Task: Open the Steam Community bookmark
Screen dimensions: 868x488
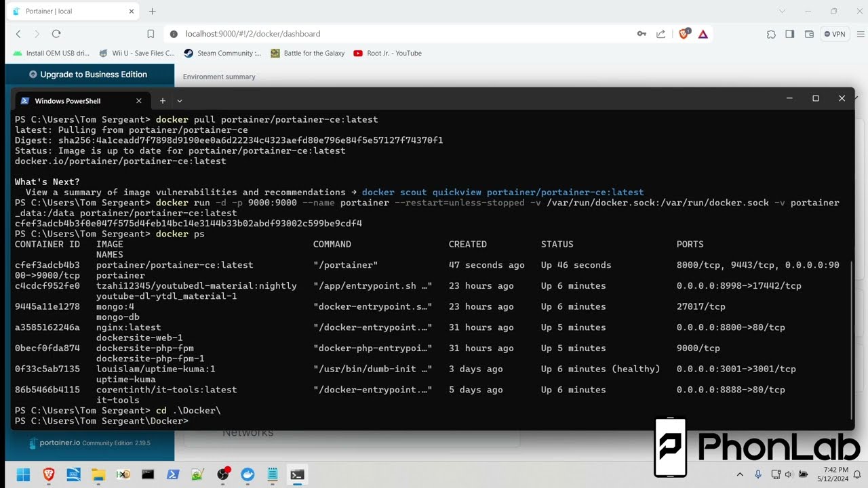Action: 222,53
